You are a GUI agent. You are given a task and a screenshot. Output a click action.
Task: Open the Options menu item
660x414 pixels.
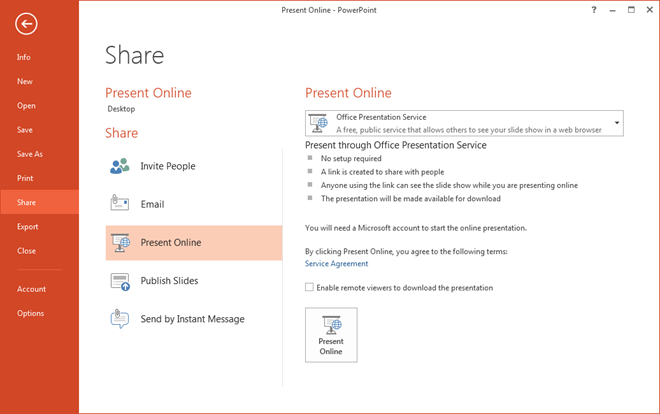click(x=30, y=313)
